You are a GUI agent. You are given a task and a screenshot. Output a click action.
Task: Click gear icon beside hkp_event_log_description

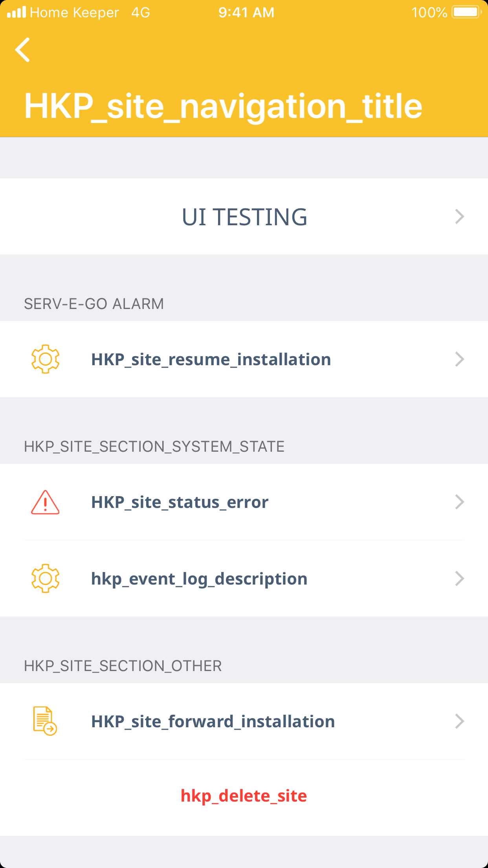tap(45, 578)
